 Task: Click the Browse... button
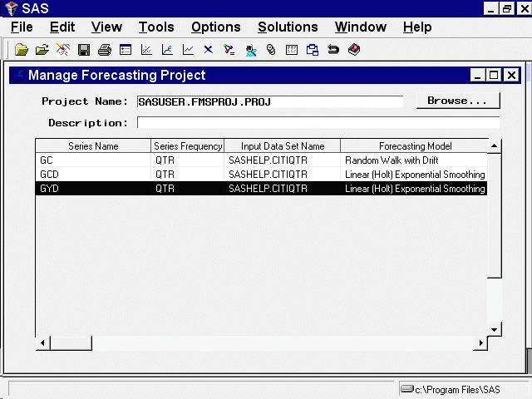457,101
